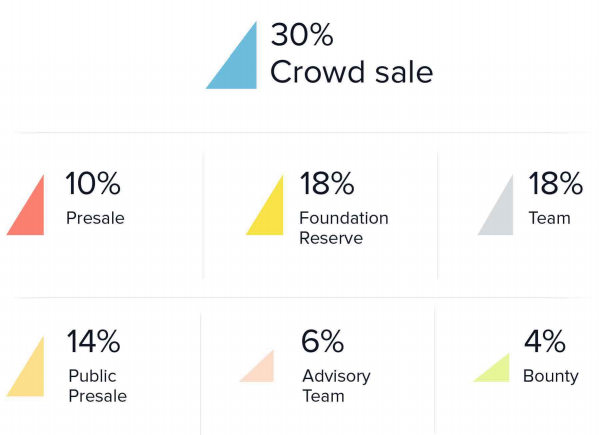Image resolution: width=599 pixels, height=435 pixels.
Task: Click the Foundation Reserve label
Action: coord(344,228)
